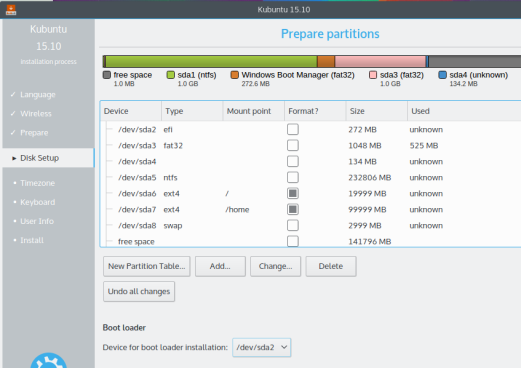Toggle Format checkbox for /dev/sda2
The width and height of the screenshot is (521, 368).
click(x=293, y=129)
